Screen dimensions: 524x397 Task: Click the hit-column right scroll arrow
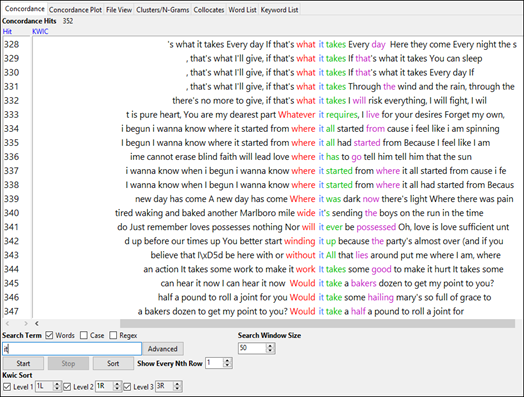(x=26, y=323)
